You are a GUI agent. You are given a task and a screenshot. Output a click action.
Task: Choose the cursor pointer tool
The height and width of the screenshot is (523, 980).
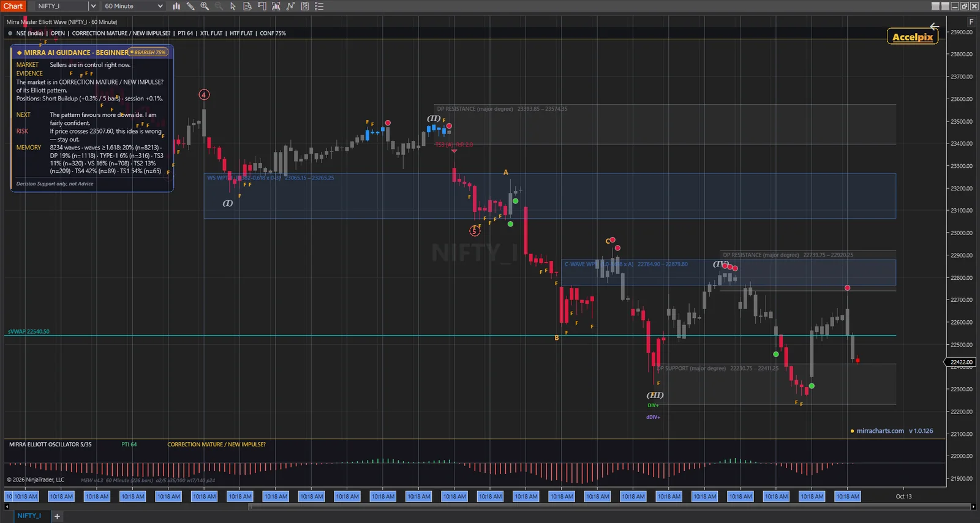click(x=233, y=6)
